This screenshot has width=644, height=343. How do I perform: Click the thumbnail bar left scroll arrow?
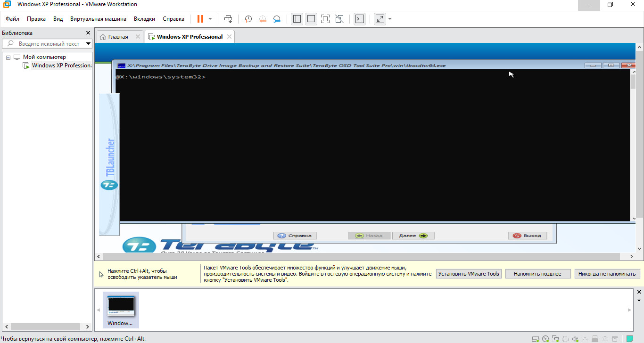point(99,310)
